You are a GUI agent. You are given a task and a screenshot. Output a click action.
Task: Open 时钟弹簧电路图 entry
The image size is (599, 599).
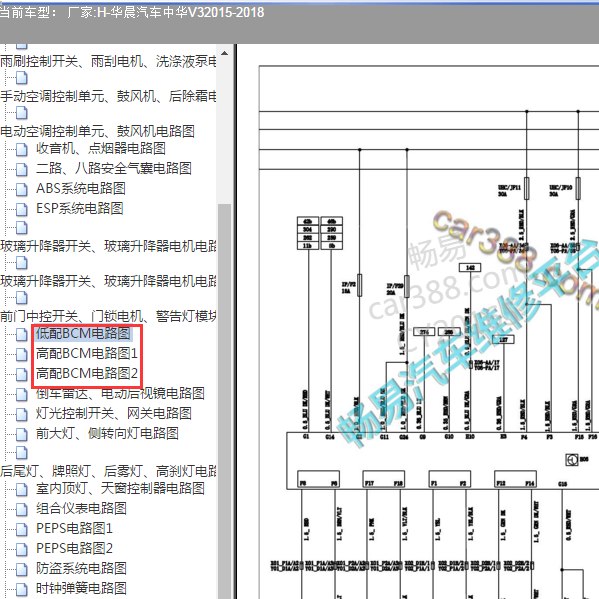coord(81,588)
